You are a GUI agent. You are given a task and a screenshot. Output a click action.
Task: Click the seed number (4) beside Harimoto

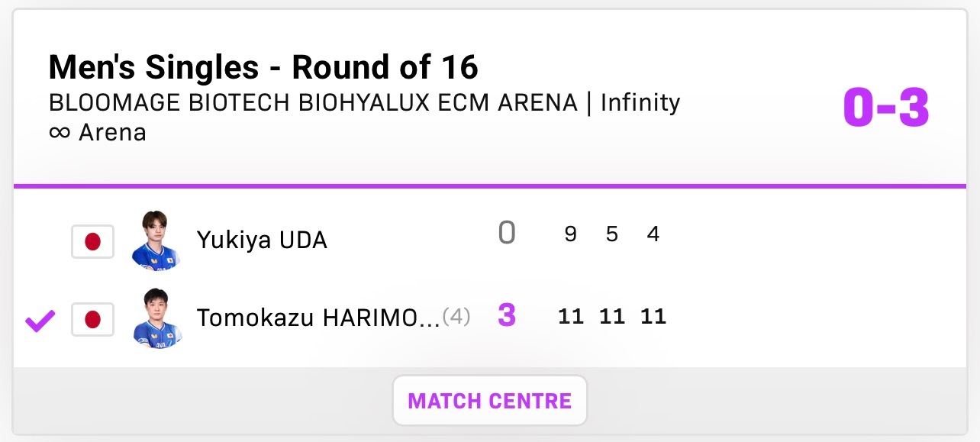(x=456, y=317)
